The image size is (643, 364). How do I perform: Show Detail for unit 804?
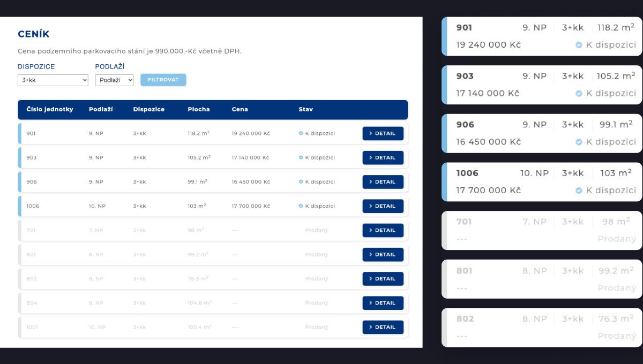(x=383, y=303)
